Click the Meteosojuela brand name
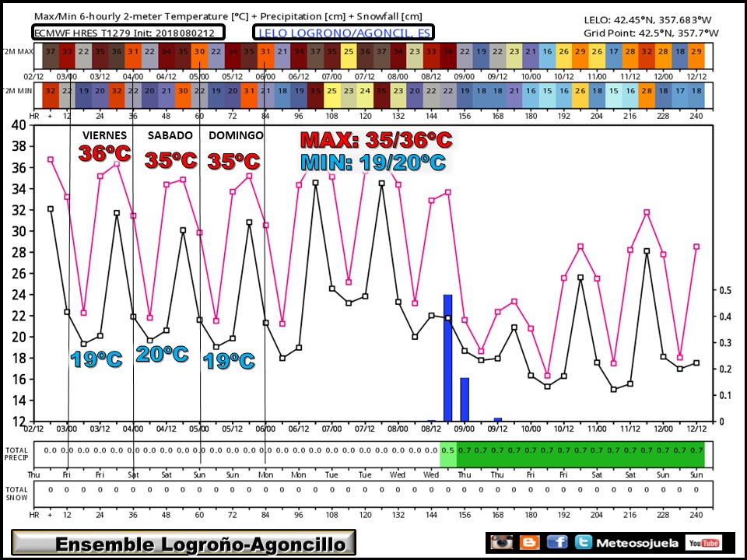Image resolution: width=747 pixels, height=560 pixels. pos(637,543)
